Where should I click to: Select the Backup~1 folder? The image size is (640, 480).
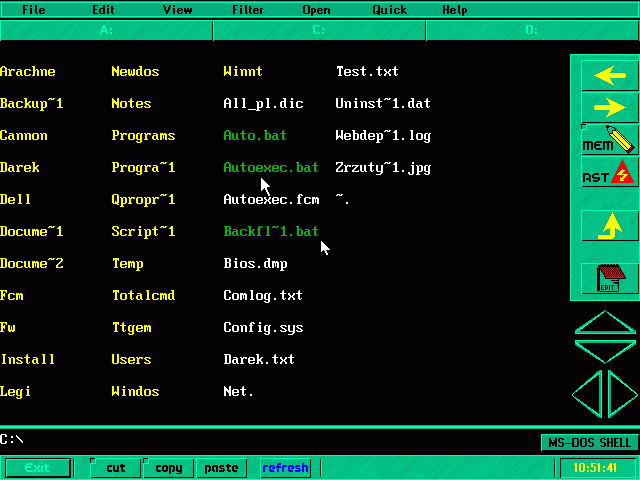coord(32,103)
